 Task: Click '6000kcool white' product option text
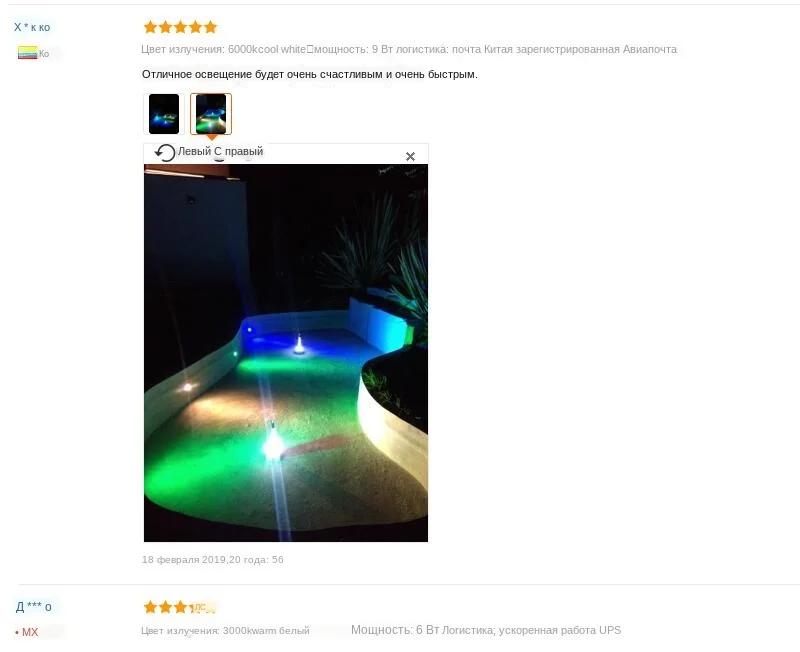tap(266, 49)
